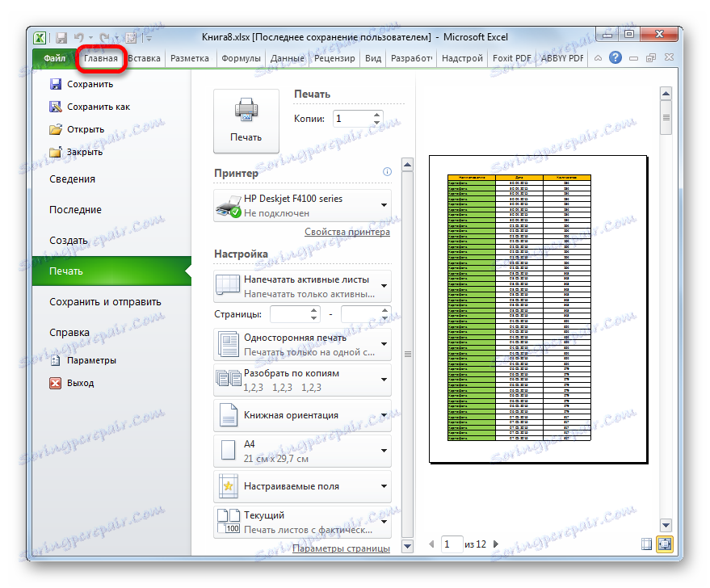Click the green Файл tab
The height and width of the screenshot is (588, 710).
click(x=54, y=58)
